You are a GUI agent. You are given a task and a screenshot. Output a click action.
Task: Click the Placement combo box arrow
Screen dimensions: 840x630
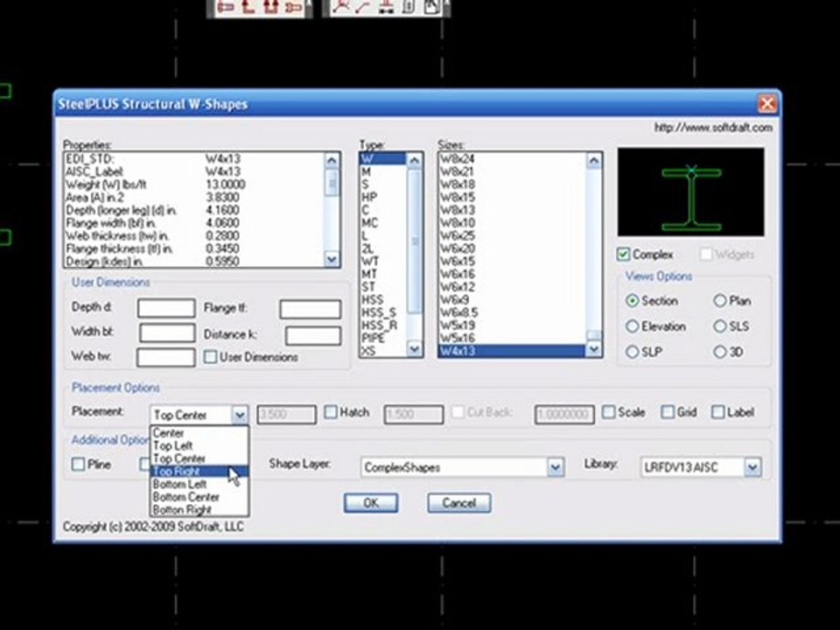(240, 415)
